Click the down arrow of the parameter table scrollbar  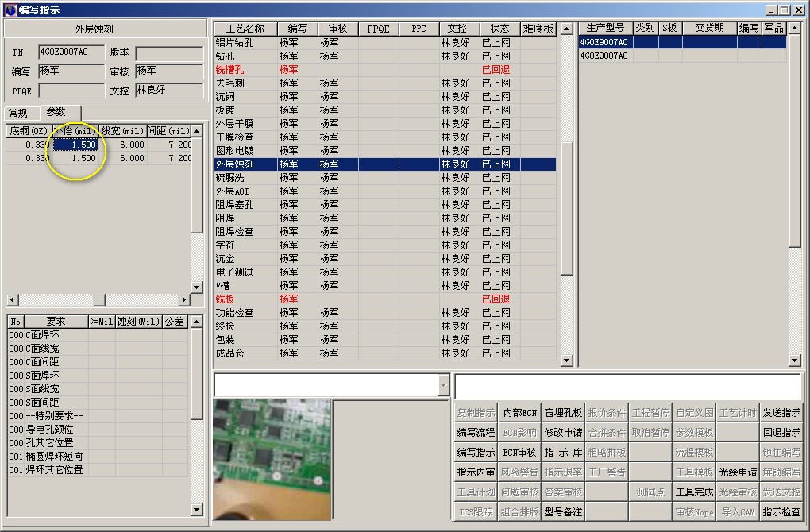pos(196,287)
